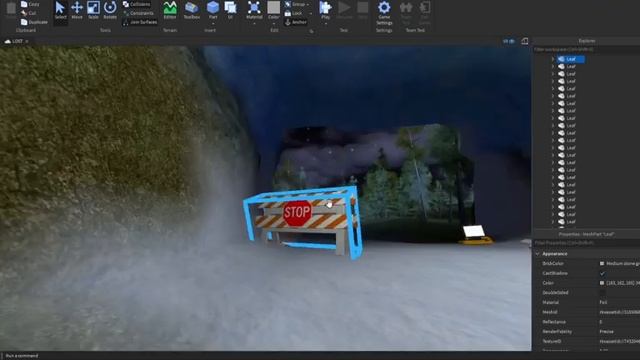Select the highlighted Leaf tree item
Image resolution: width=640 pixels, height=360 pixels.
click(x=571, y=59)
